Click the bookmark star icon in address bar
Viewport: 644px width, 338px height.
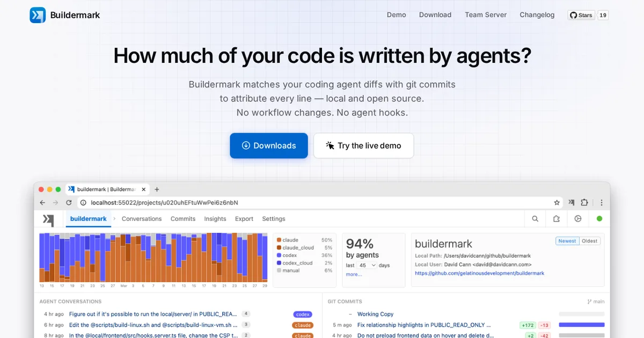pyautogui.click(x=557, y=203)
